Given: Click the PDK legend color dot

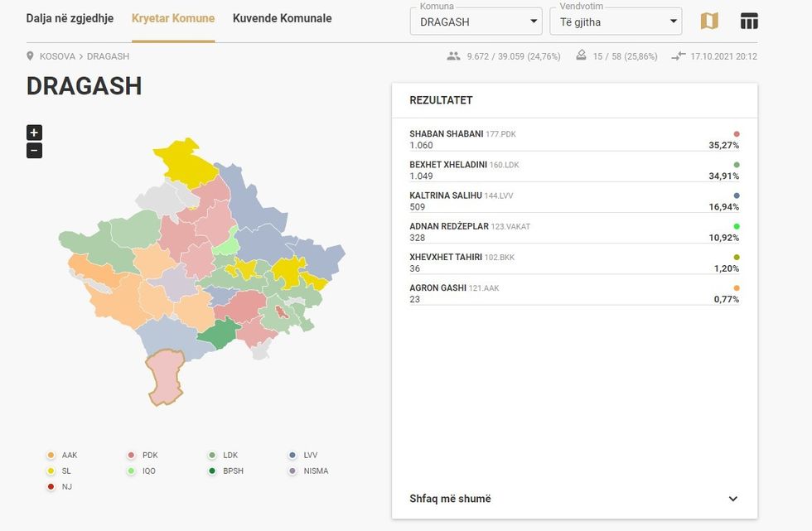Looking at the screenshot, I should tap(131, 456).
